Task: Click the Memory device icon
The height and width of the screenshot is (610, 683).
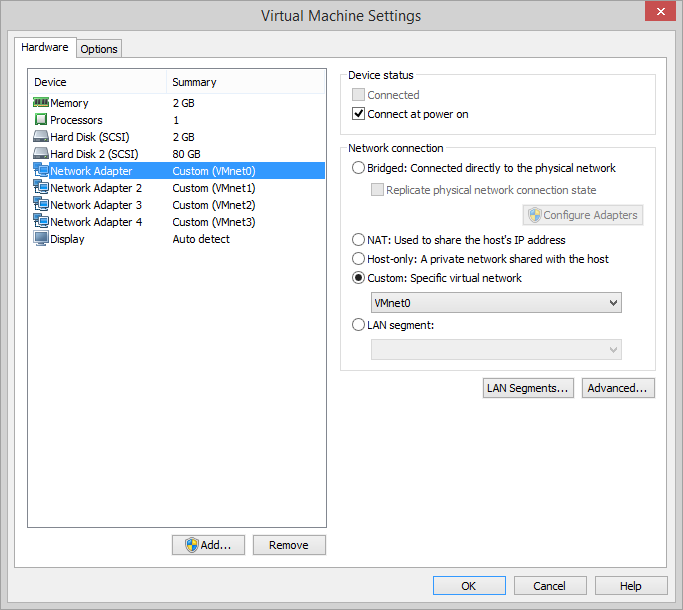Action: 41,103
